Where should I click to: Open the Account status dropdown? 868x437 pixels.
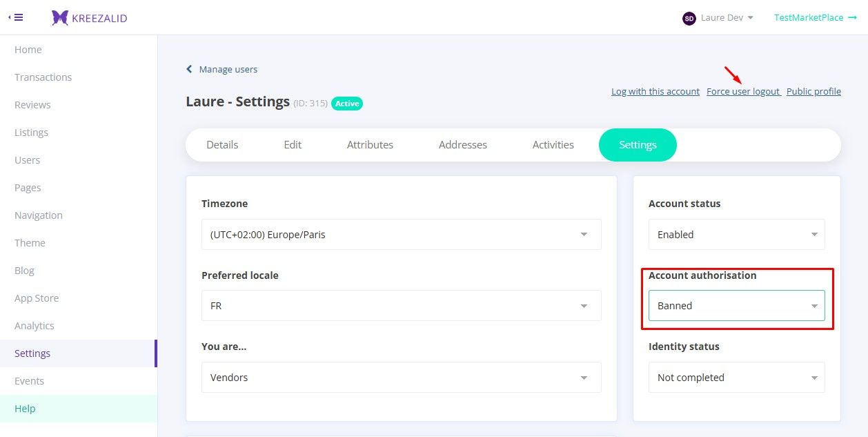pos(737,235)
